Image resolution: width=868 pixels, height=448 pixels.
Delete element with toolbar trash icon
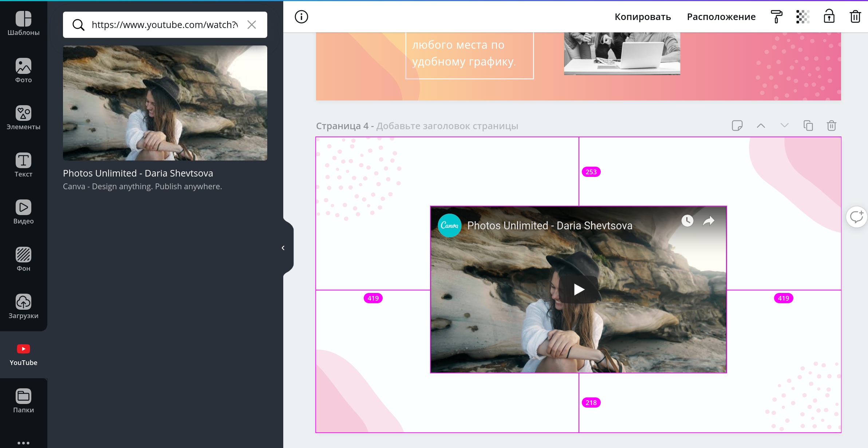pos(855,17)
